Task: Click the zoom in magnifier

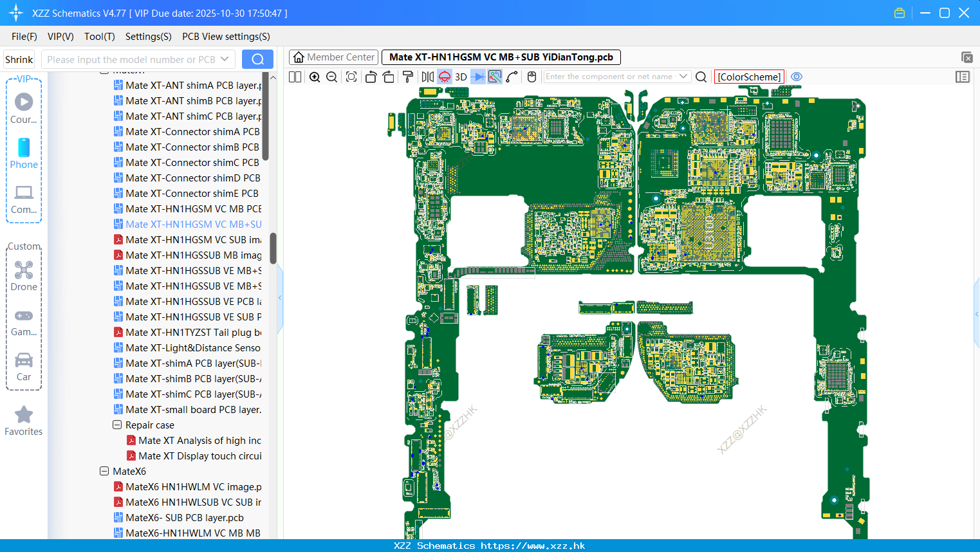Action: pyautogui.click(x=315, y=77)
